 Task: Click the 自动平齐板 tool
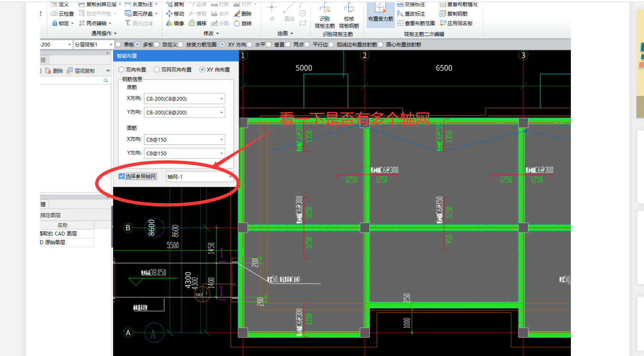click(x=97, y=14)
